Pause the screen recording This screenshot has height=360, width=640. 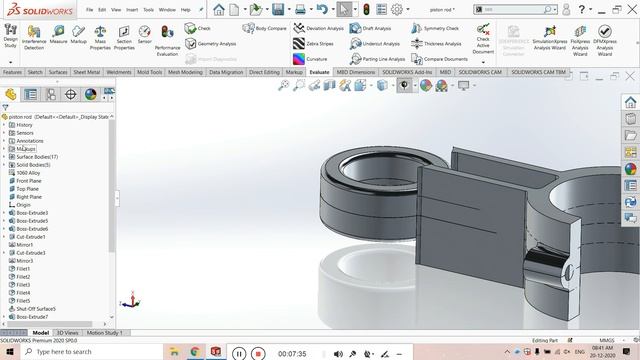pos(239,353)
